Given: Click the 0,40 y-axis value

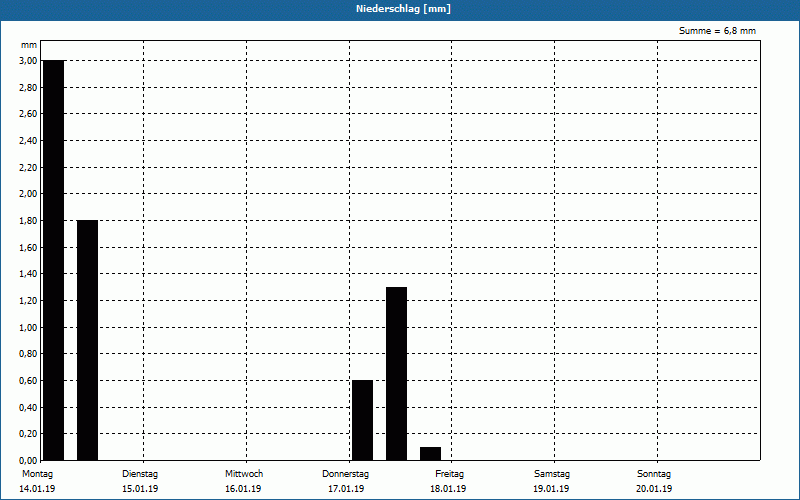Looking at the screenshot, I should tap(28, 407).
